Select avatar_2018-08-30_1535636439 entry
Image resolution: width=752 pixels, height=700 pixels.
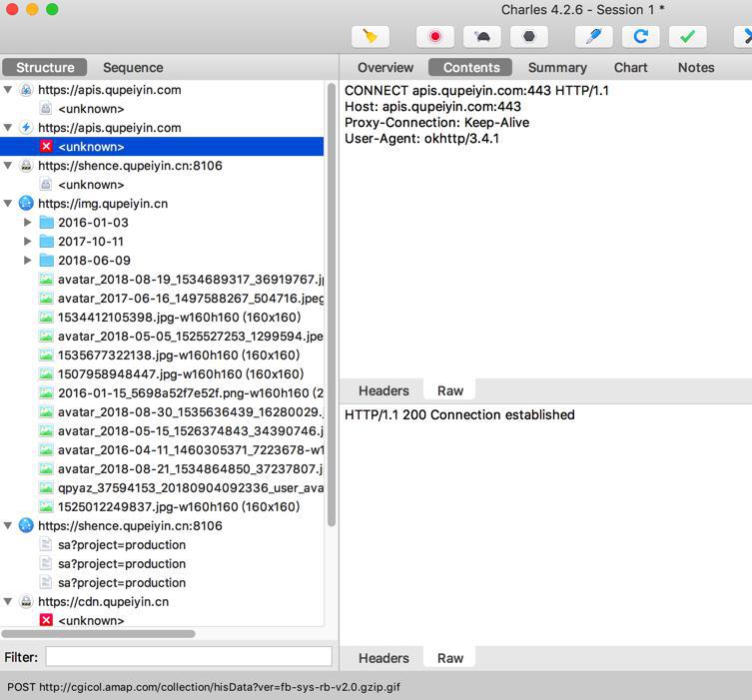191,411
